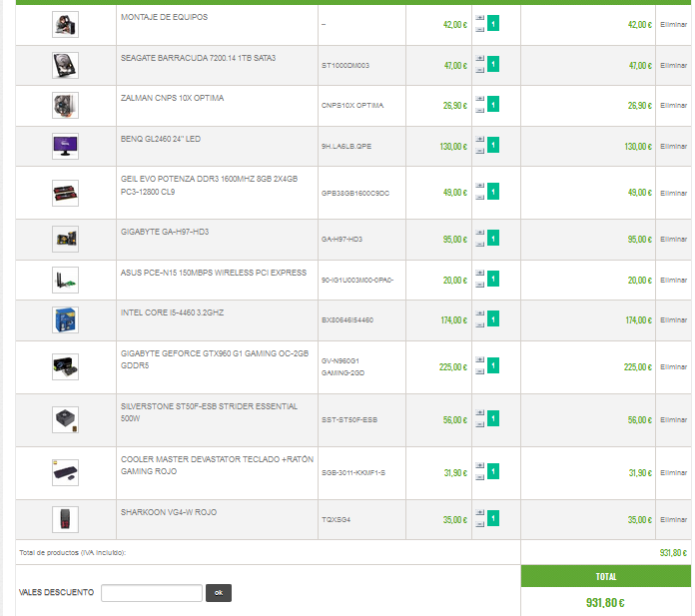The height and width of the screenshot is (616, 695).
Task: Remove Gigabyte GTX960 via Eliminar
Action: pyautogui.click(x=673, y=367)
